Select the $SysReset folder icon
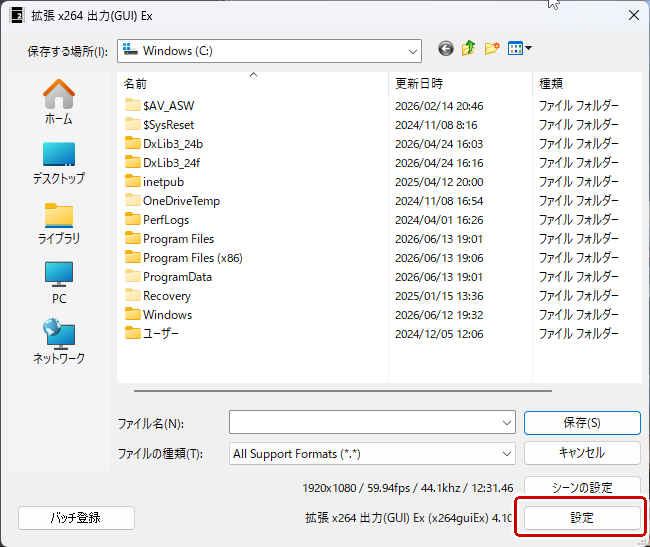 (x=133, y=124)
